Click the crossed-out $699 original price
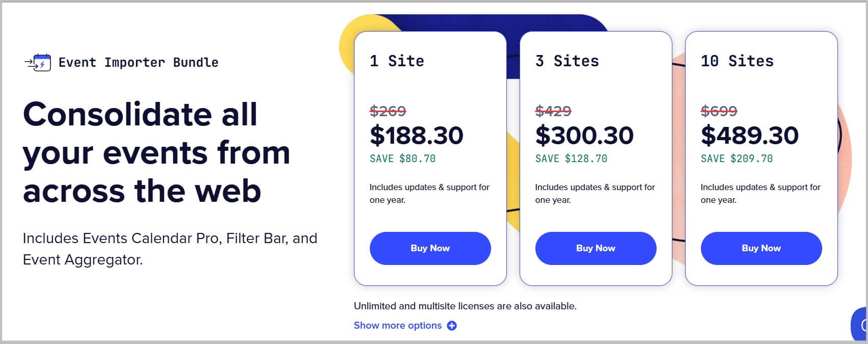The width and height of the screenshot is (868, 344). pyautogui.click(x=719, y=111)
